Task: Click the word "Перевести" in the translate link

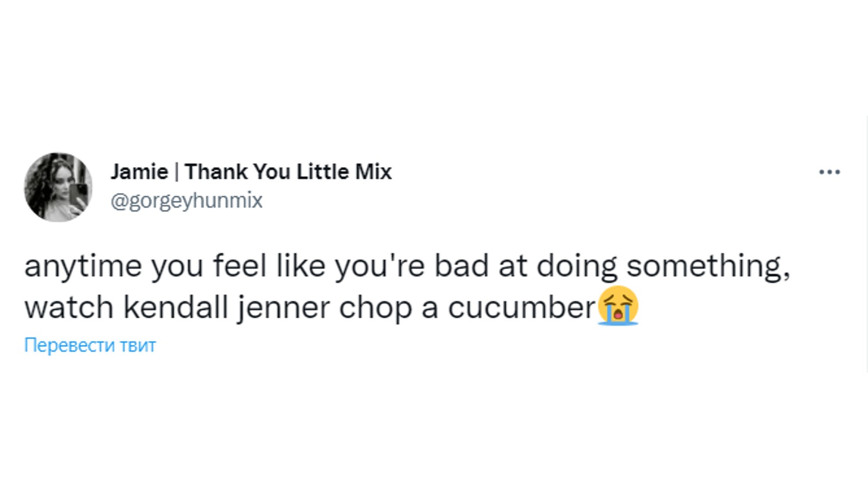Action: pyautogui.click(x=69, y=345)
